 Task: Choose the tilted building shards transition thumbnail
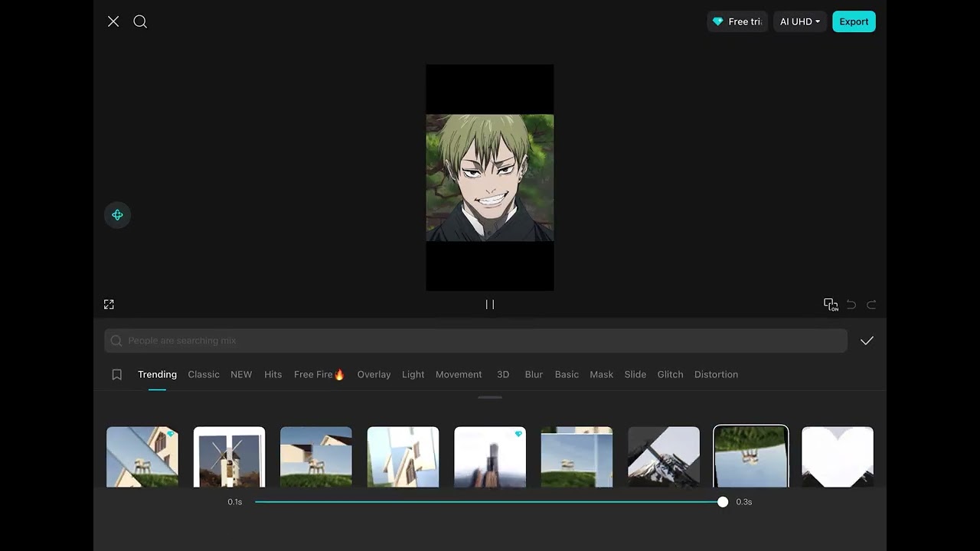(403, 457)
